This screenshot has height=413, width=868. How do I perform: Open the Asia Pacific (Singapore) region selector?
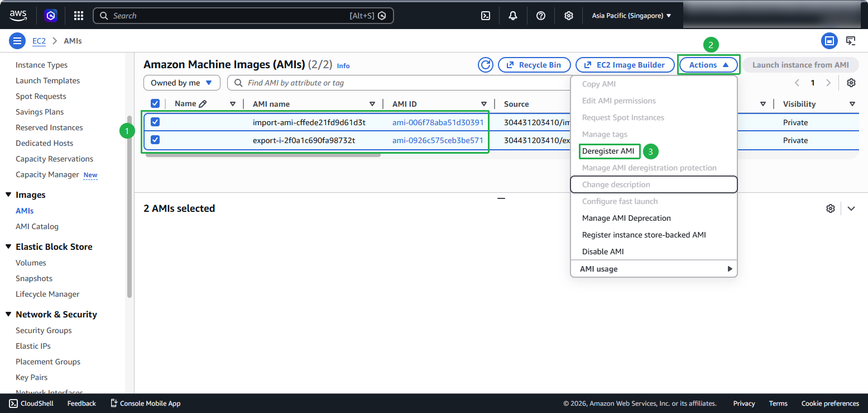point(631,16)
